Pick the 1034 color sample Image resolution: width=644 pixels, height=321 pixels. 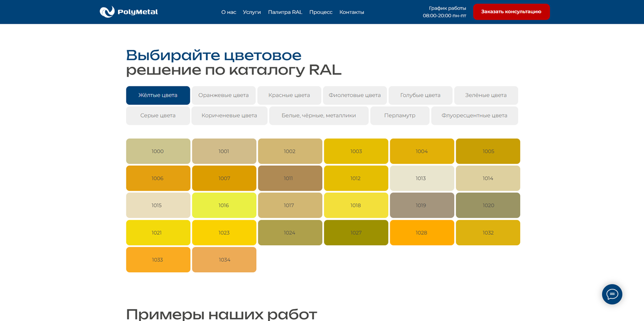click(x=224, y=260)
